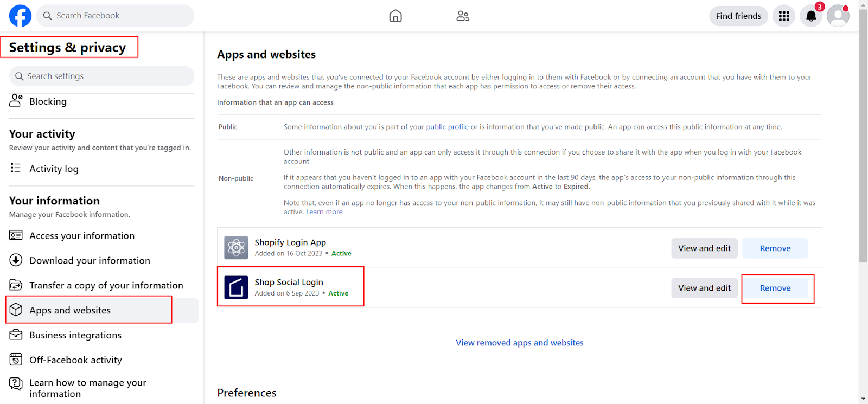Click the Off-Facebook activity clock icon
This screenshot has height=404, width=868.
[16, 360]
